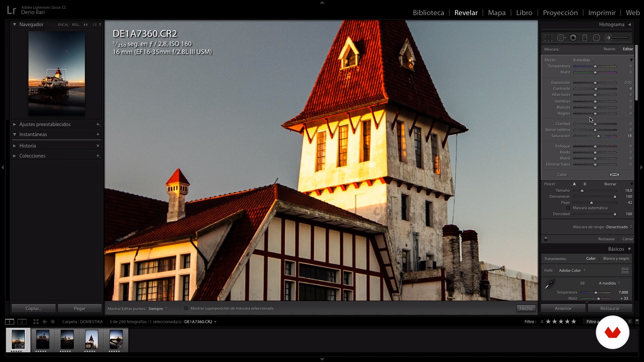Switch to the Biblioteca module
The image size is (644, 362).
coord(428,13)
